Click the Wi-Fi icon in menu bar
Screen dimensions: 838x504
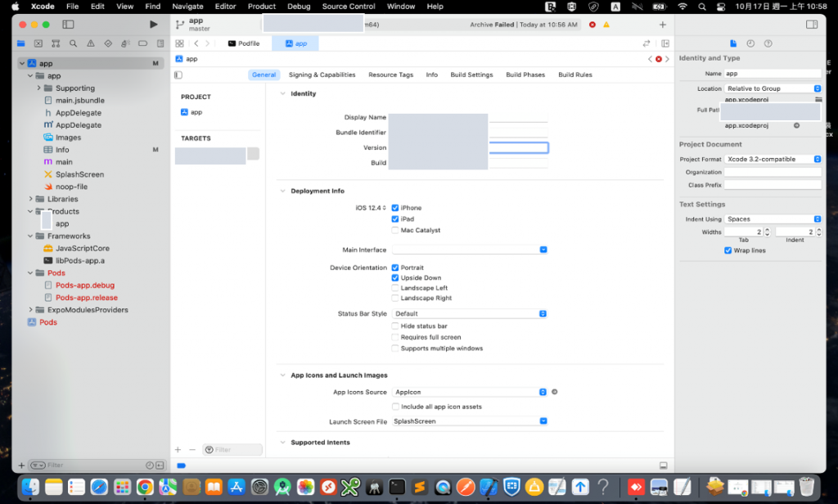683,7
